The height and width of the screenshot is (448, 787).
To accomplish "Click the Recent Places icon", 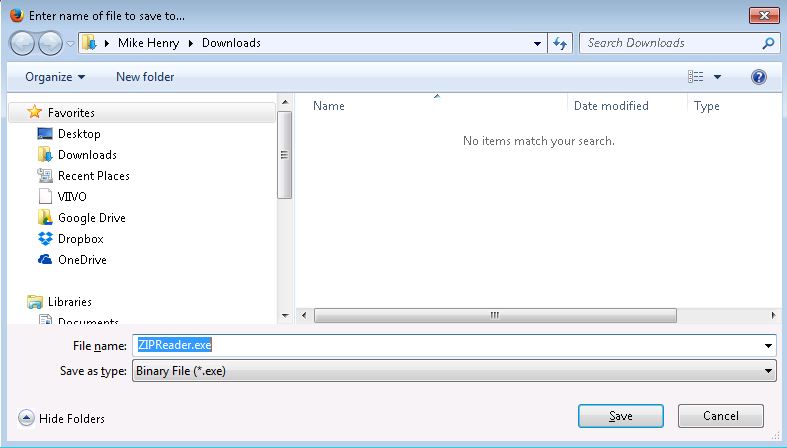I will [x=45, y=176].
